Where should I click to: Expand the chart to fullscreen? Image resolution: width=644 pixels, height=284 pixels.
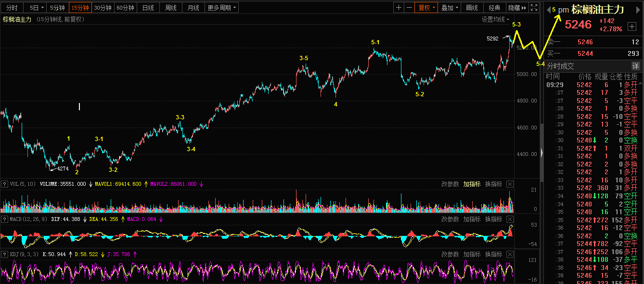coord(533,8)
